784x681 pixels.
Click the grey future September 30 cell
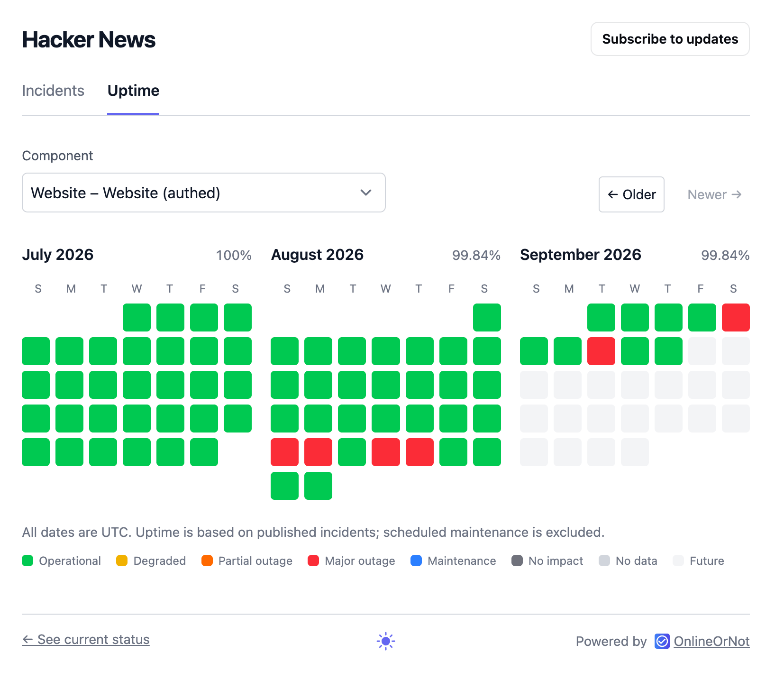coord(635,452)
